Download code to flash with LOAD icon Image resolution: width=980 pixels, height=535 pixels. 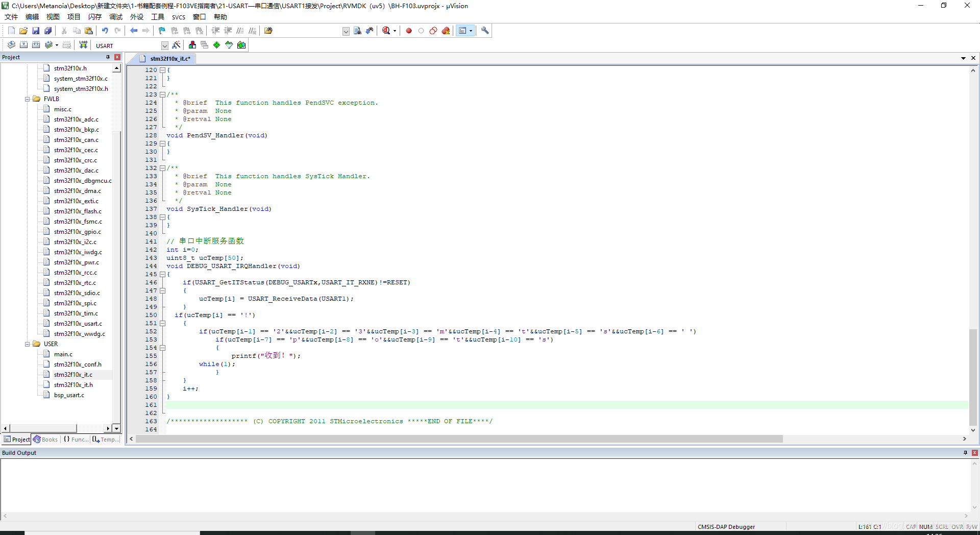coord(83,45)
